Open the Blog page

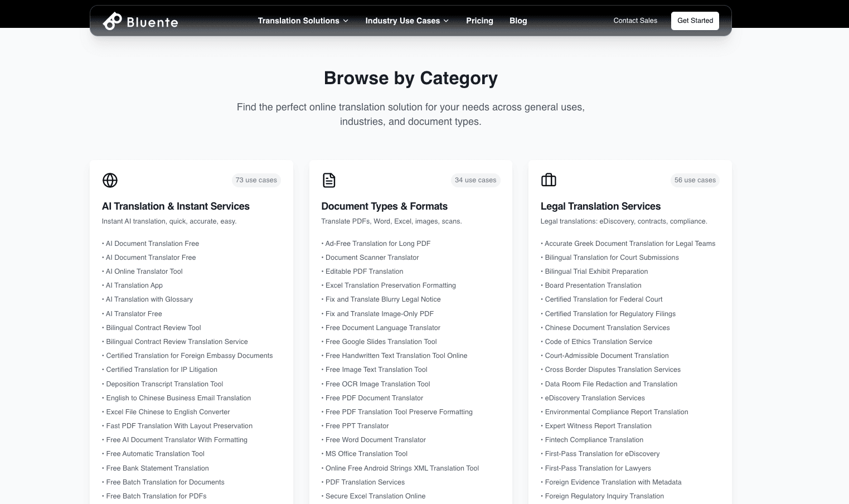(x=518, y=21)
